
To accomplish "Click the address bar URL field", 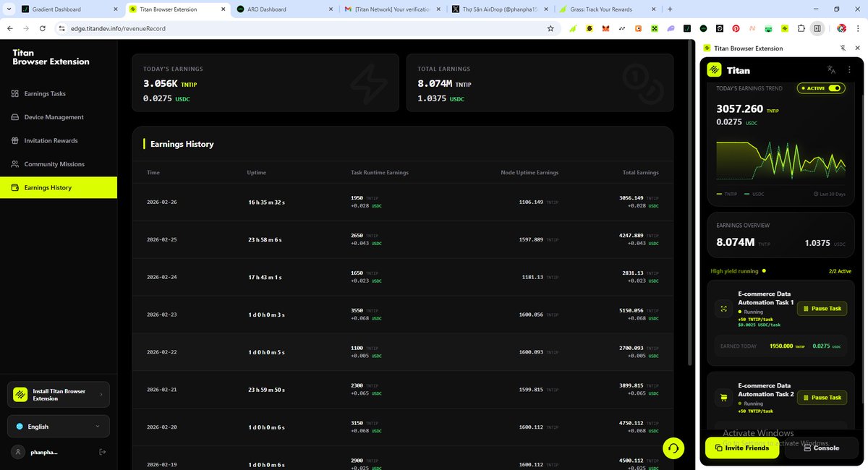I will (304, 28).
